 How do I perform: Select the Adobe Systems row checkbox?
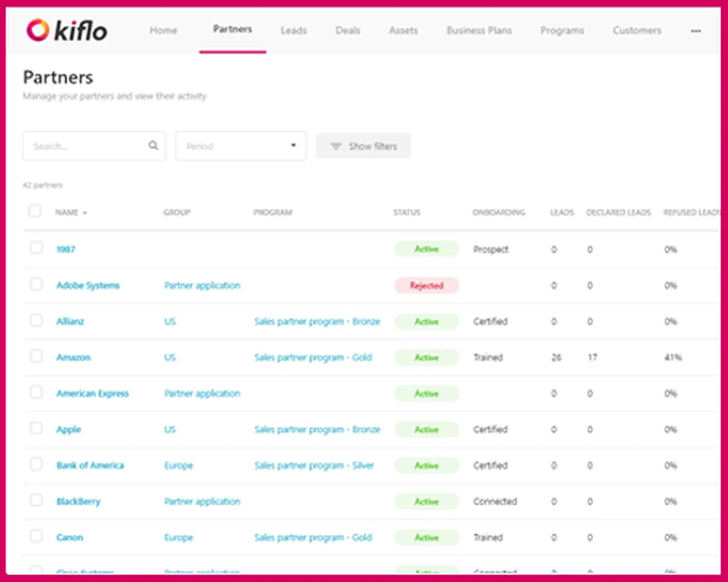(36, 284)
